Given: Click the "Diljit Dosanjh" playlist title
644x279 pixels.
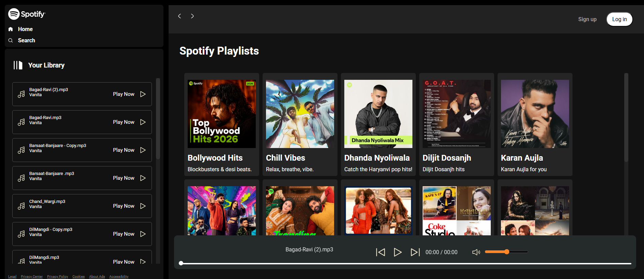Looking at the screenshot, I should click(x=447, y=158).
